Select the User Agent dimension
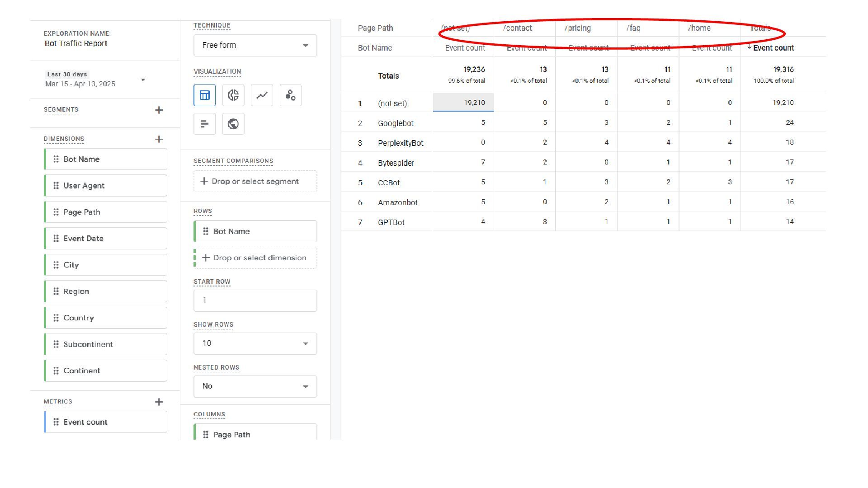 point(105,186)
